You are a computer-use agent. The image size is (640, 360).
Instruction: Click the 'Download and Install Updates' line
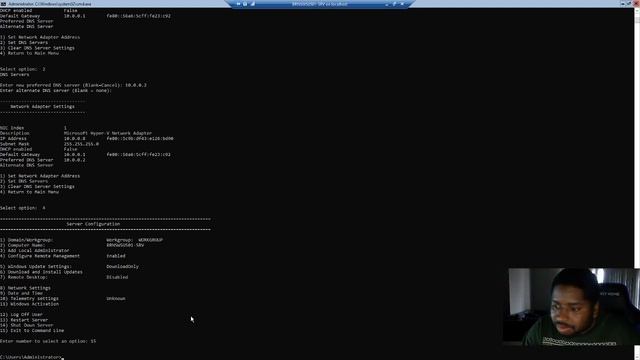pyautogui.click(x=41, y=272)
